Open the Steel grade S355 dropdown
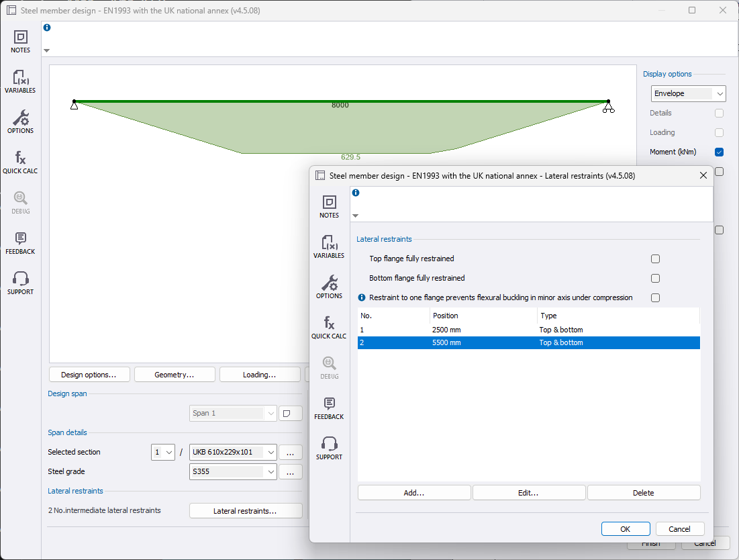The width and height of the screenshot is (739, 560). [233, 472]
